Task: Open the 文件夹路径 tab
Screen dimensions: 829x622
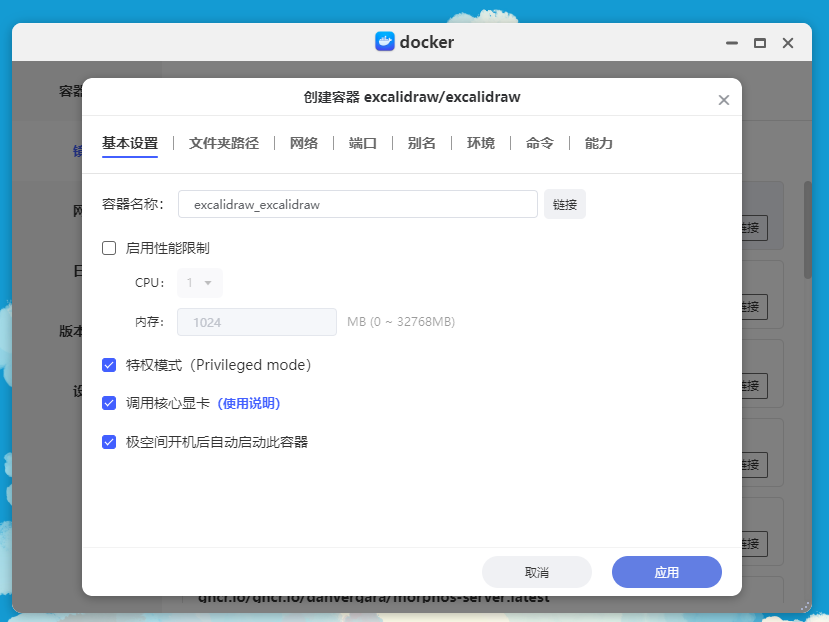Action: (224, 143)
